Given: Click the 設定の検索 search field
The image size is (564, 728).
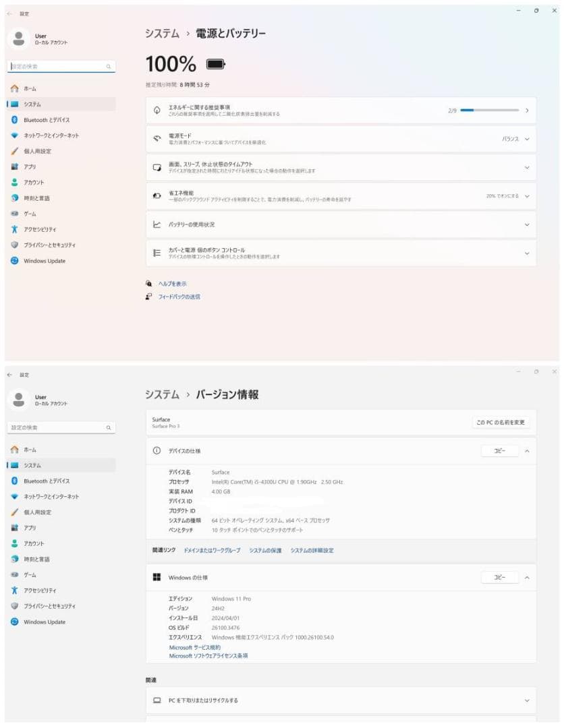Looking at the screenshot, I should click(61, 67).
